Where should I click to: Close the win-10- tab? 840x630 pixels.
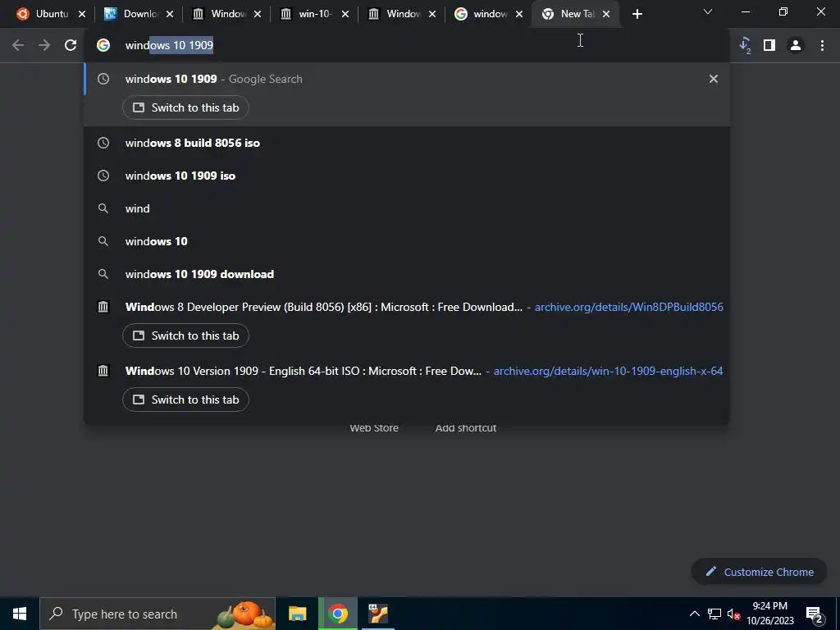coord(345,15)
